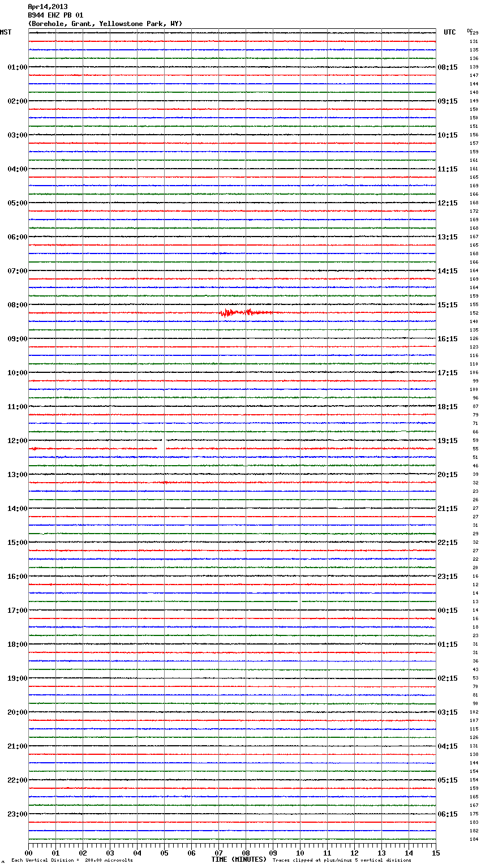The height and width of the screenshot is (868, 481).
Task: Click the "02:00" MST hour label
Action: [18, 101]
